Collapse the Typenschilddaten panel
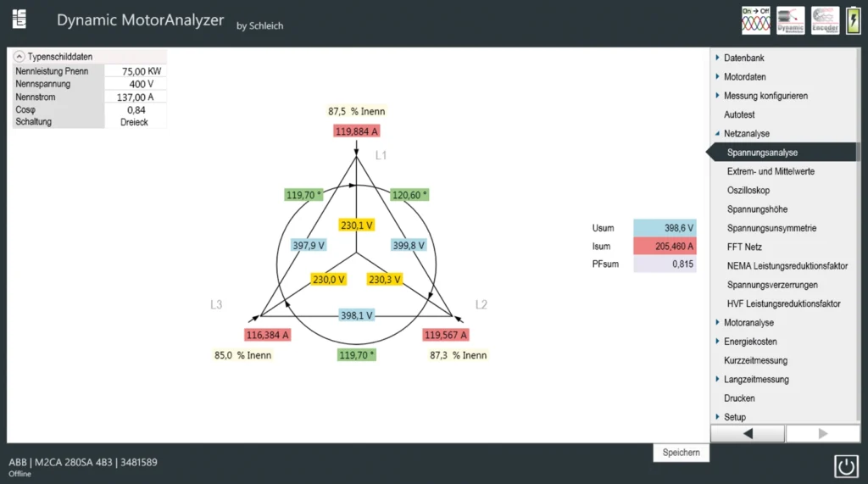This screenshot has height=484, width=868. 19,57
